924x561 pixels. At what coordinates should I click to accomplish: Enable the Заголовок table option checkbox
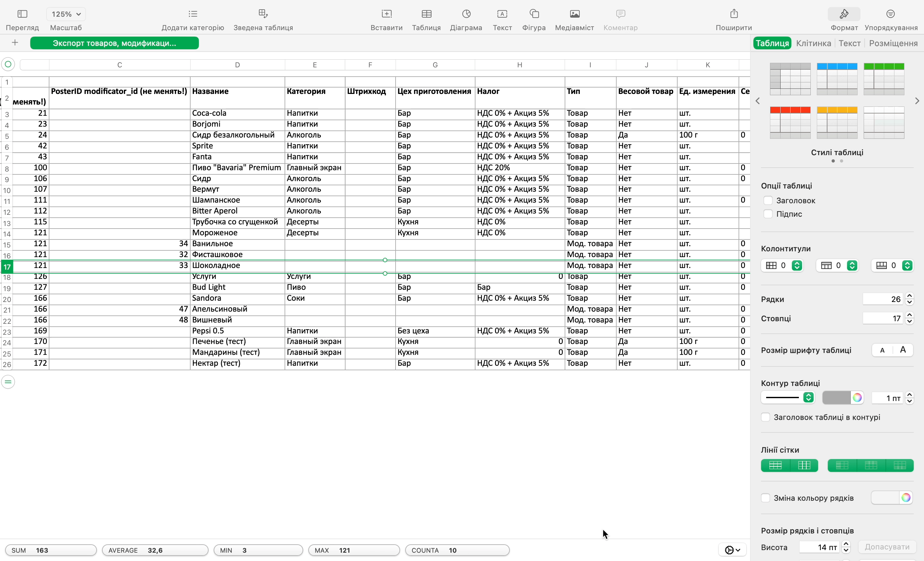[768, 200]
